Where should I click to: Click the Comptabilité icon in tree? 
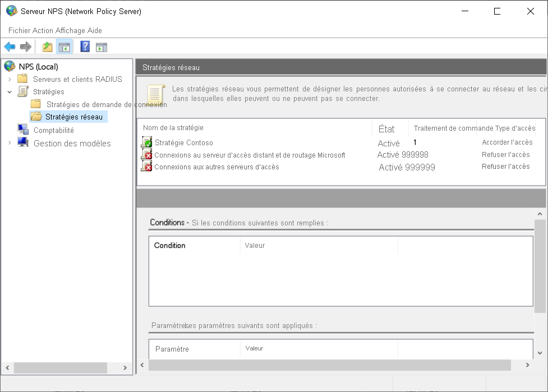pos(23,130)
